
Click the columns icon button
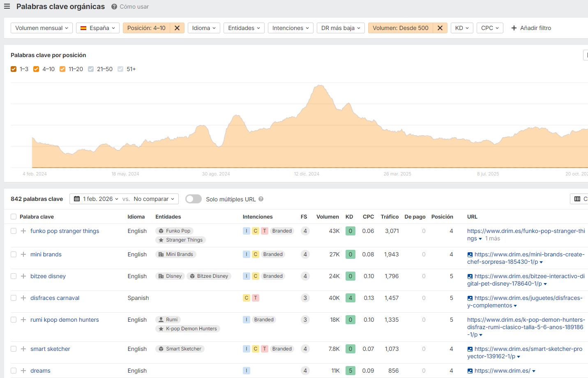pyautogui.click(x=577, y=199)
